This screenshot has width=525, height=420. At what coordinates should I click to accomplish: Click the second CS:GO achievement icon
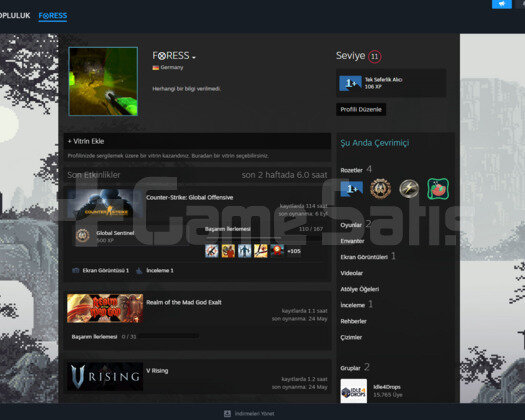click(x=228, y=251)
